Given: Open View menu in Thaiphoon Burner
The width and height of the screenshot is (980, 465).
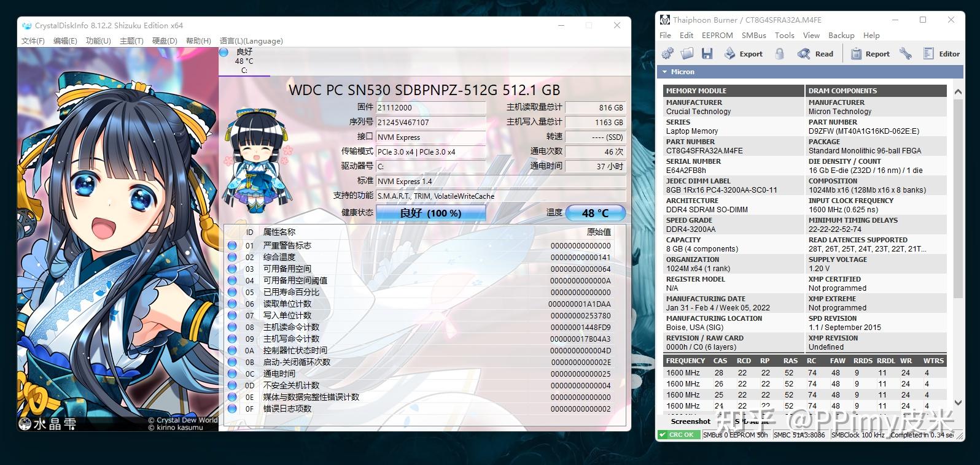Looking at the screenshot, I should click(x=811, y=36).
